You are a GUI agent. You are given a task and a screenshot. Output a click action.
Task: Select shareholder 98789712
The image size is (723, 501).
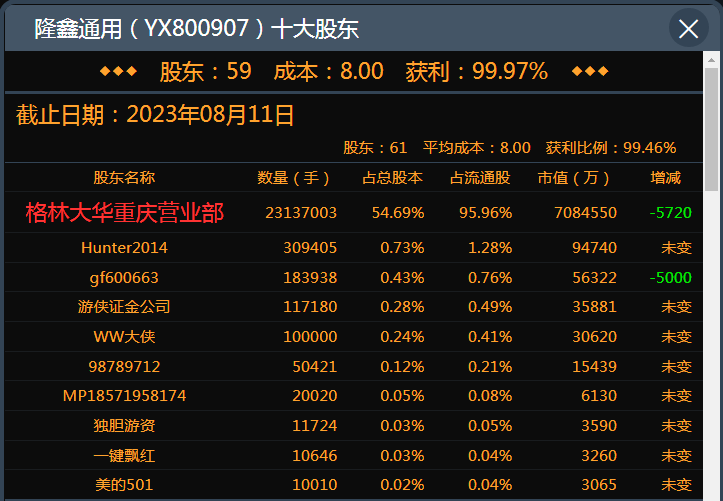pos(124,367)
